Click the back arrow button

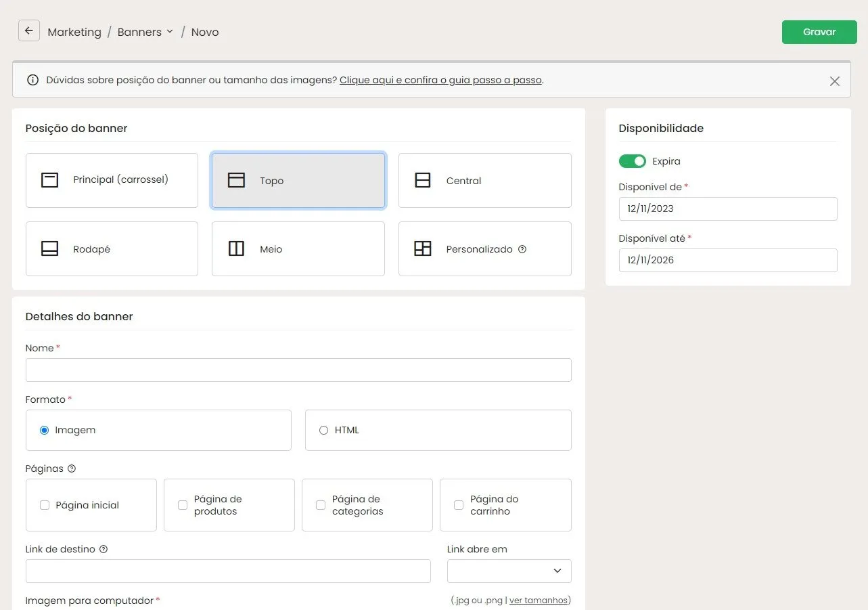(x=29, y=31)
